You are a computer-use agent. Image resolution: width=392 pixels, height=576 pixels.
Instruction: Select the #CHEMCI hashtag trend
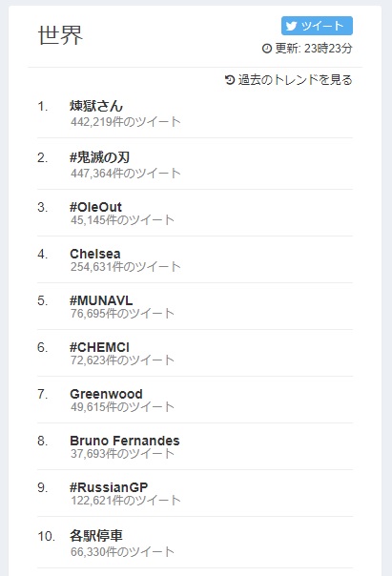point(99,347)
